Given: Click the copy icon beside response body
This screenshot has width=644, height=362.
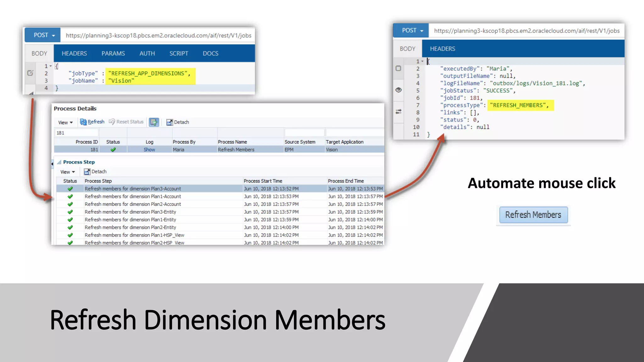Looking at the screenshot, I should click(398, 68).
